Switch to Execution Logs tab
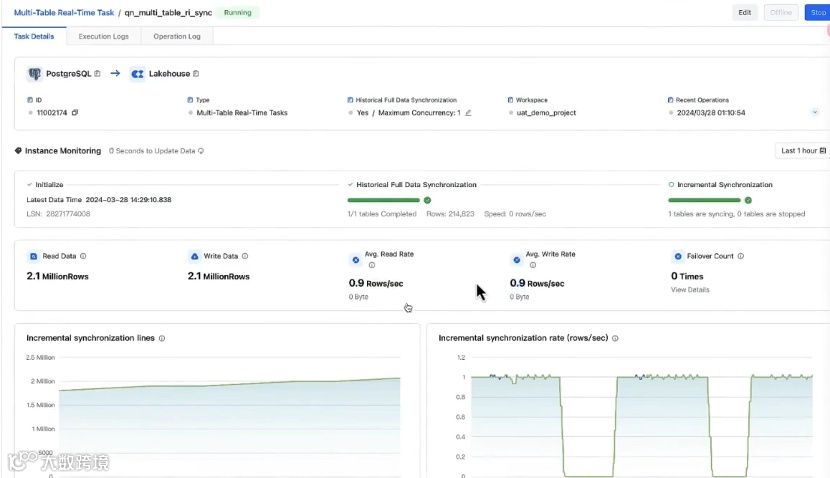Viewport: 830px width, 478px height. pos(104,37)
